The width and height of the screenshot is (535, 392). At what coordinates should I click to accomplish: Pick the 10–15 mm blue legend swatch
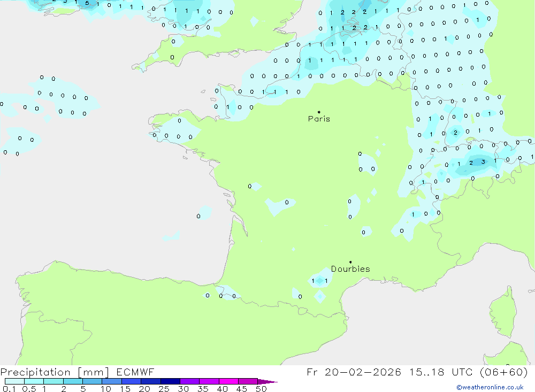coord(112,381)
